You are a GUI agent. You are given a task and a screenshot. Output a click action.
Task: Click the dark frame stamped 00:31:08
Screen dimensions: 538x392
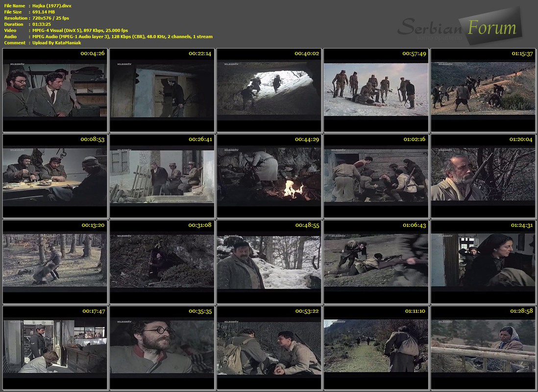point(162,262)
